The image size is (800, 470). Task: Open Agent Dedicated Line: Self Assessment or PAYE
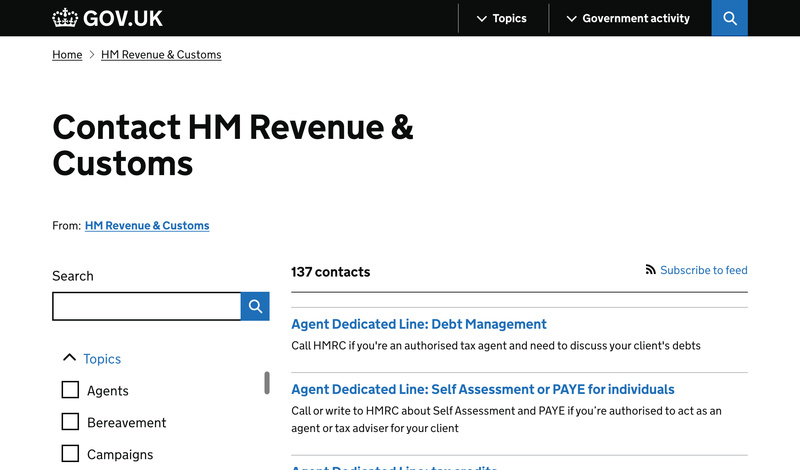coord(483,389)
